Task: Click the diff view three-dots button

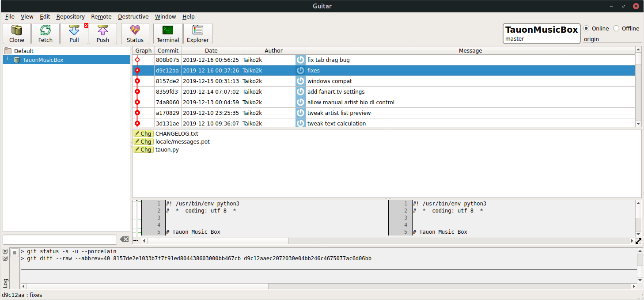Action: [x=136, y=241]
